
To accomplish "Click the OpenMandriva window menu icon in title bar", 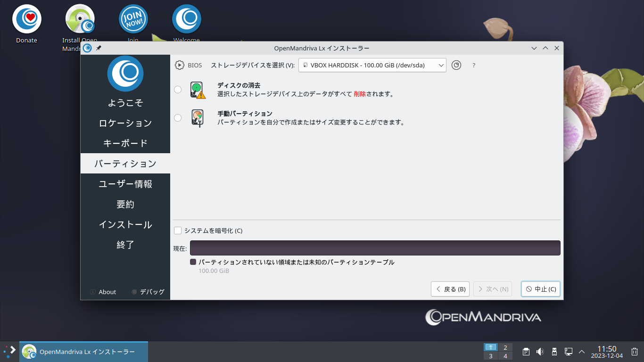I will [x=87, y=48].
